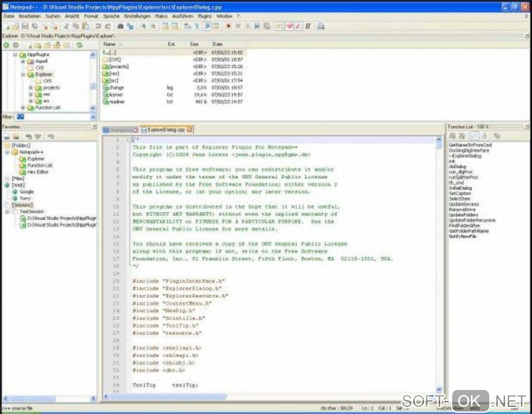Click the green back arrow in the Explorer panel

[6, 45]
